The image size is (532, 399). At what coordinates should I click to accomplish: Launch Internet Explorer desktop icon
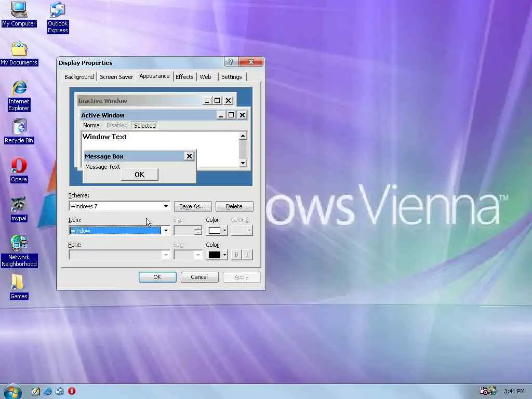pyautogui.click(x=19, y=96)
